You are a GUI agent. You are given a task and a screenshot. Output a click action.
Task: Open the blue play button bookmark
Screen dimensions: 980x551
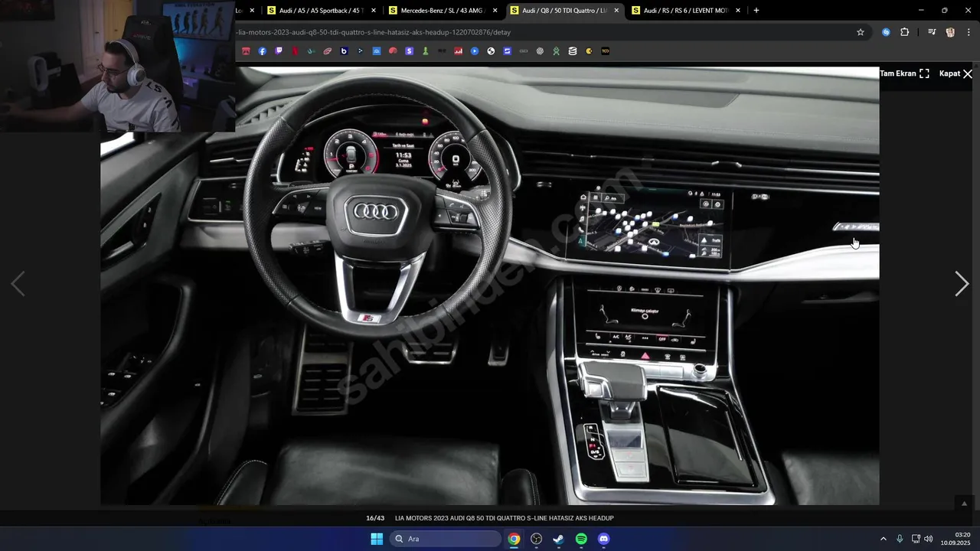click(475, 51)
